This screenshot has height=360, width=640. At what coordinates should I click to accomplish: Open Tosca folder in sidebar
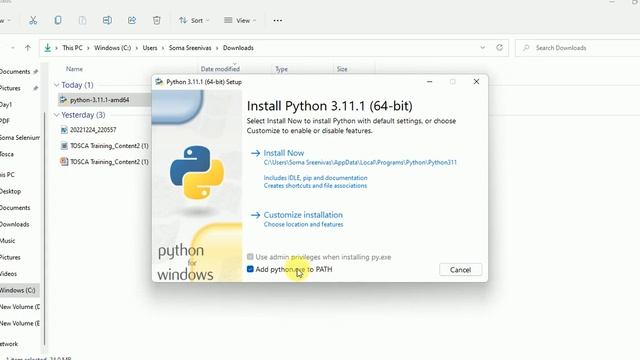(x=7, y=154)
